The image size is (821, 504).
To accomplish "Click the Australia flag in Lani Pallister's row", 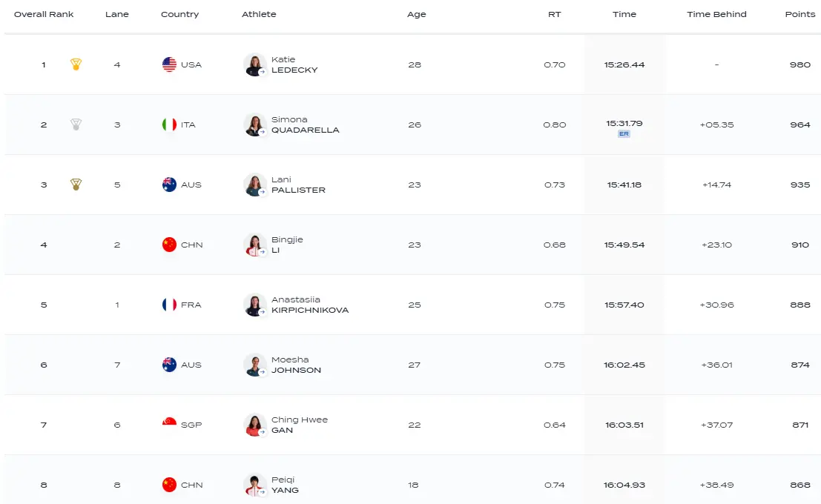I will 169,185.
